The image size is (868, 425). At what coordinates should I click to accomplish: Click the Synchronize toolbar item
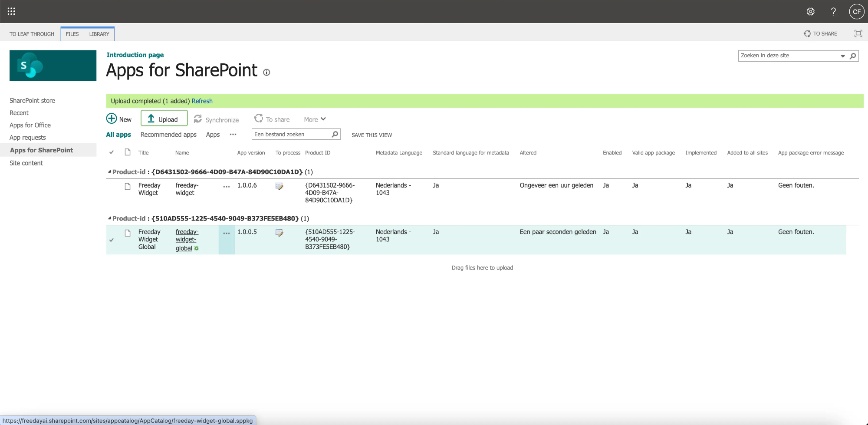(x=216, y=119)
